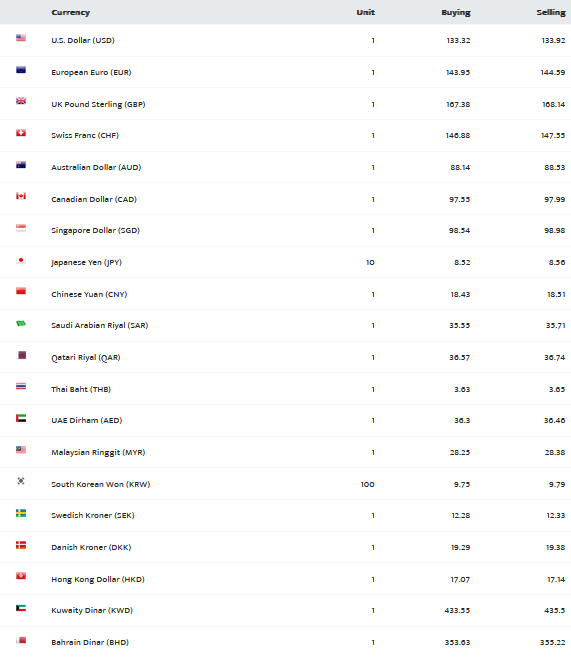This screenshot has width=571, height=667.
Task: Click the Currency column header
Action: click(x=71, y=12)
